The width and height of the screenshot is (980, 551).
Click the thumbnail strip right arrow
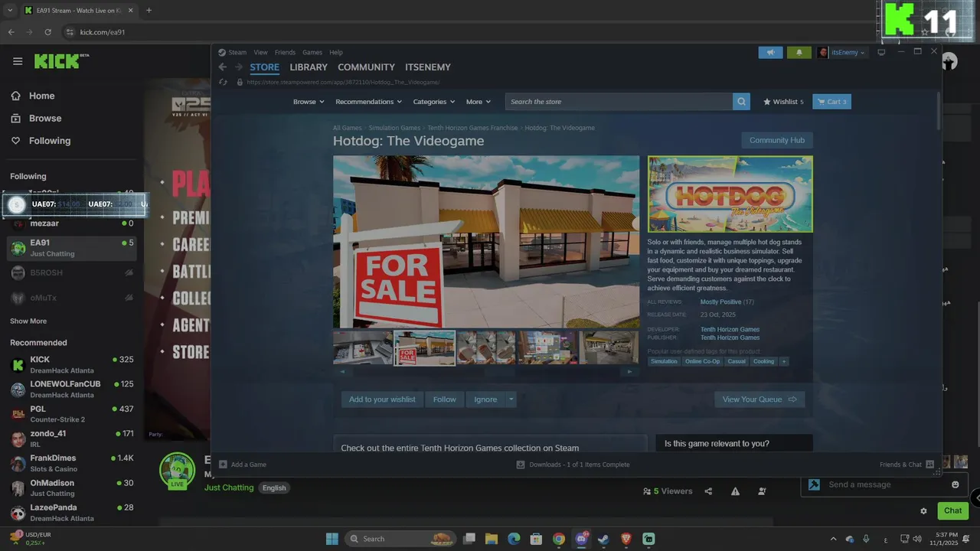click(x=629, y=372)
